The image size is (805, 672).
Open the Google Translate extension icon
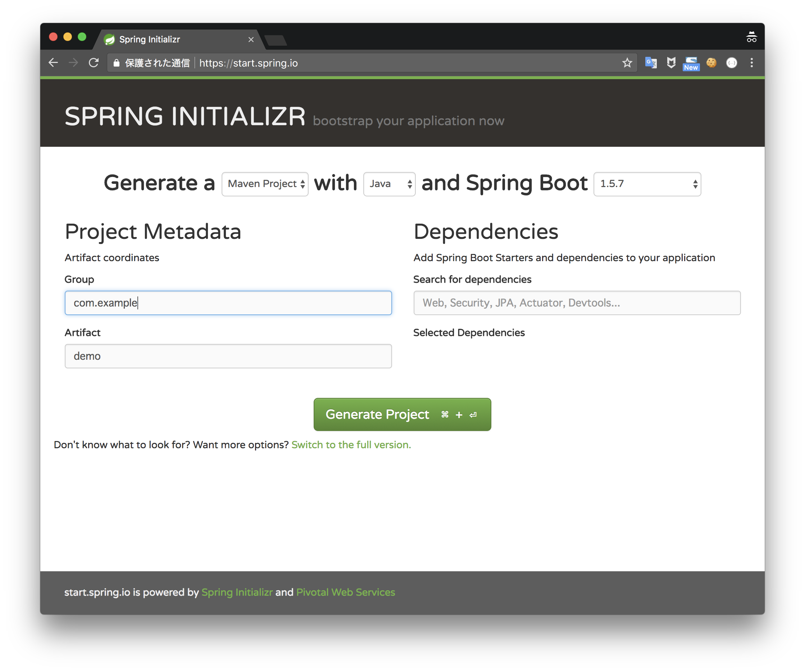click(x=651, y=63)
